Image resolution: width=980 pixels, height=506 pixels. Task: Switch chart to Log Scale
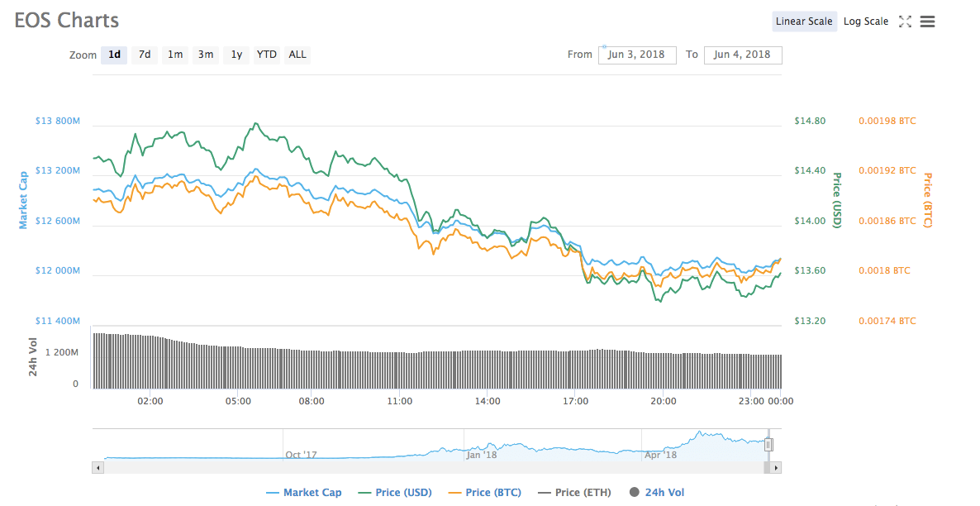pos(866,21)
